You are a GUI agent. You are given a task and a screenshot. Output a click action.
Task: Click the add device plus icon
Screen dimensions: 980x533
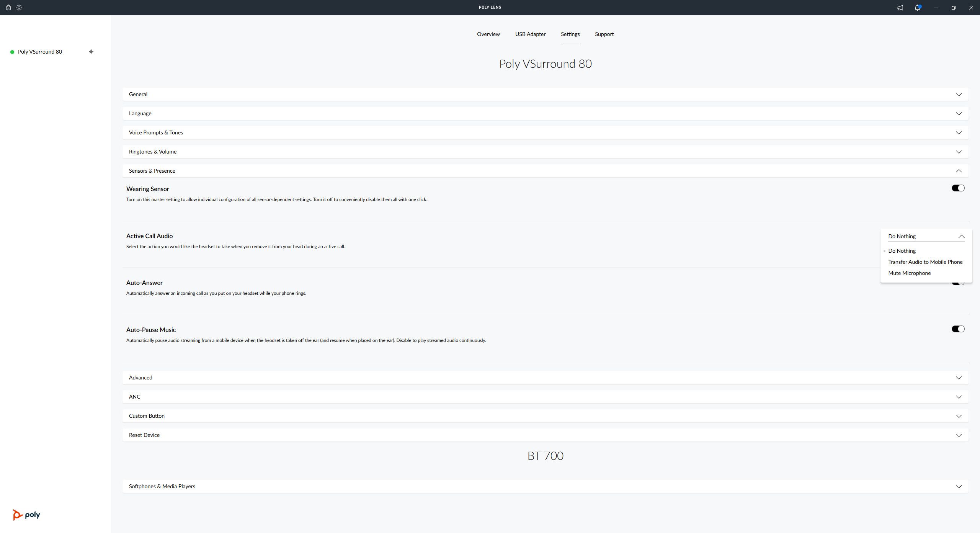91,52
